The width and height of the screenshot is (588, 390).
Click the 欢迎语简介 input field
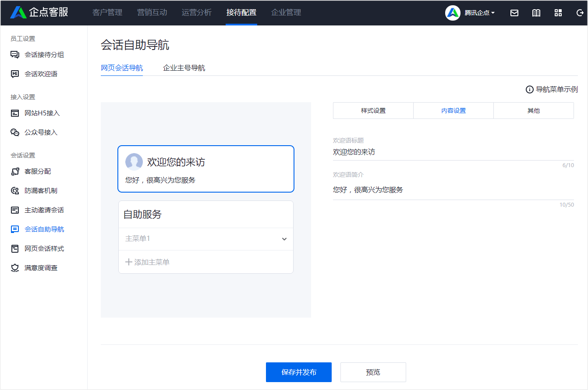tap(453, 190)
